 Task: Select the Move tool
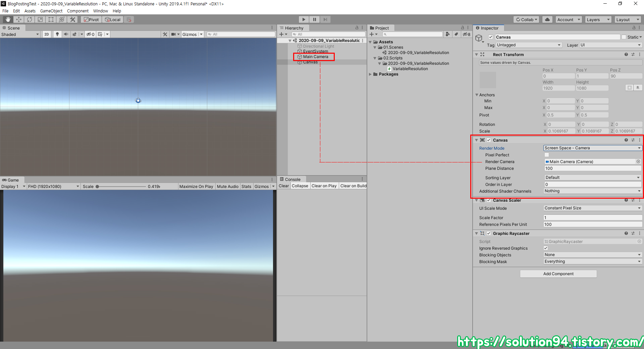[x=19, y=19]
